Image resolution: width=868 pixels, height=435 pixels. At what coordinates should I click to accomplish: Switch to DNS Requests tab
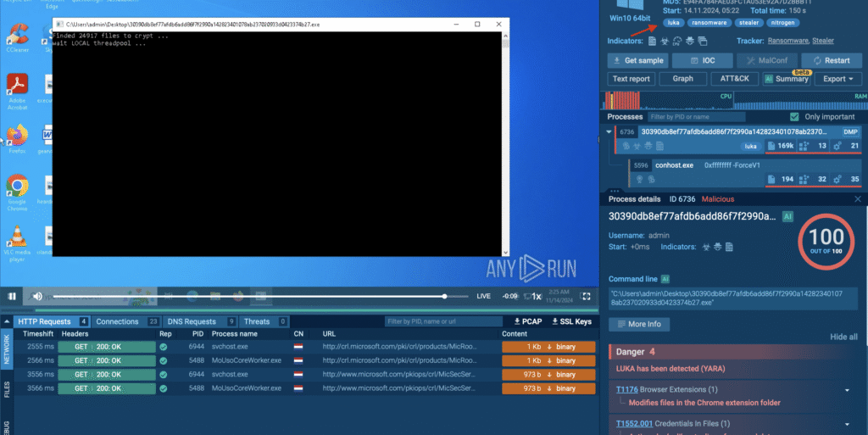tap(202, 321)
